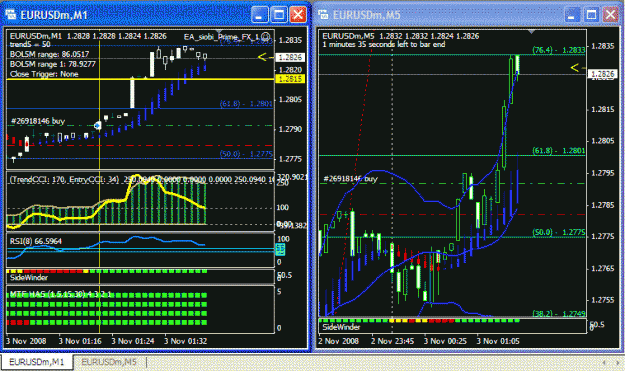The height and width of the screenshot is (371, 625).
Task: Click the '3 Nov 01:32' time label
Action: 185,341
